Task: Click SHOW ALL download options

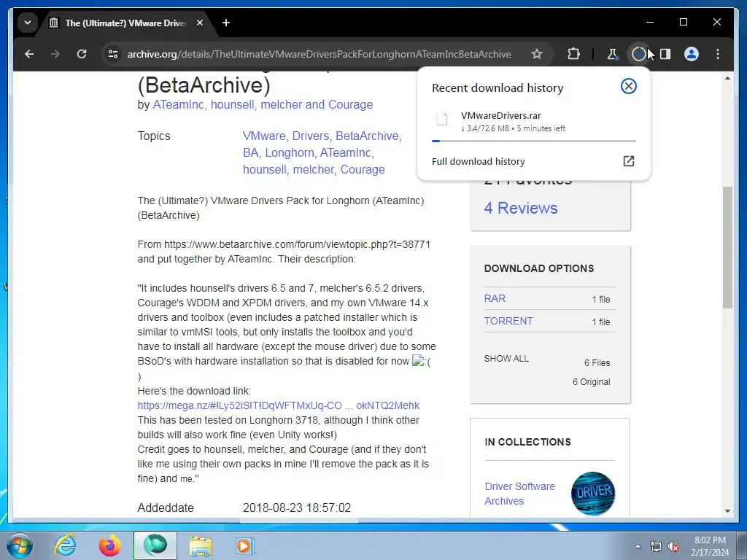Action: coord(506,359)
